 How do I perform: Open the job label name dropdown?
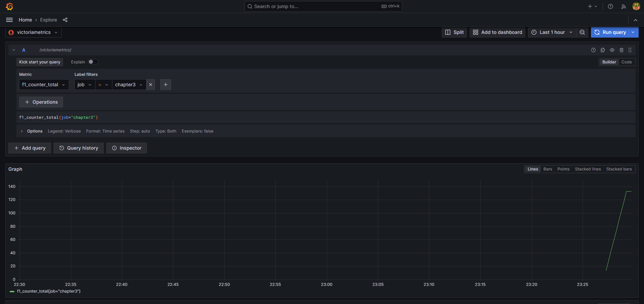[x=85, y=85]
